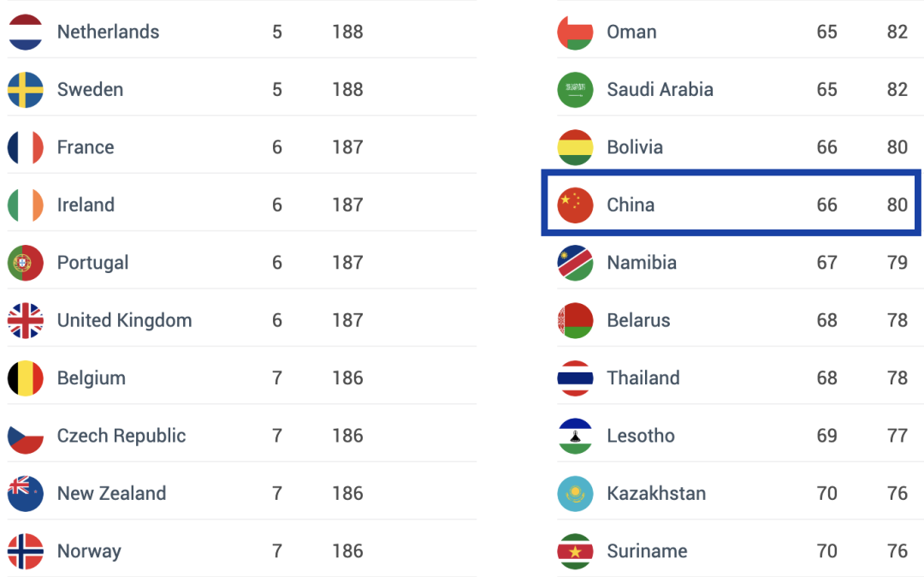Click the Saudi Arabia flag icon
924x577 pixels.
(575, 90)
